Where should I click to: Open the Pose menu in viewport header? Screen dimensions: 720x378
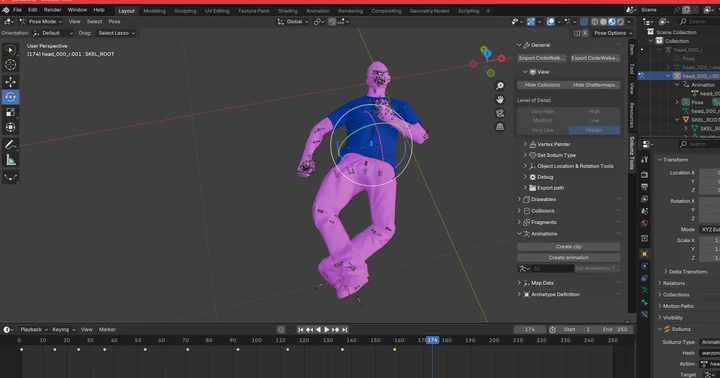point(114,22)
